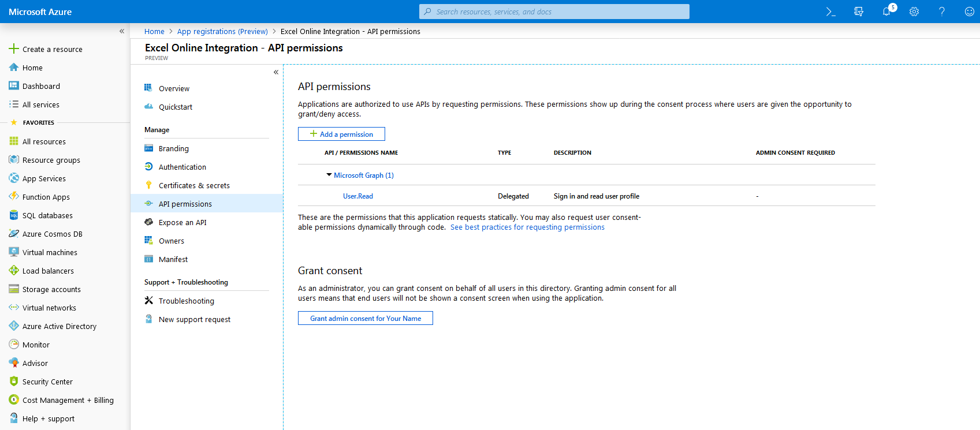Click the Add a permission button
Viewport: 980px width, 430px height.
[x=341, y=134]
